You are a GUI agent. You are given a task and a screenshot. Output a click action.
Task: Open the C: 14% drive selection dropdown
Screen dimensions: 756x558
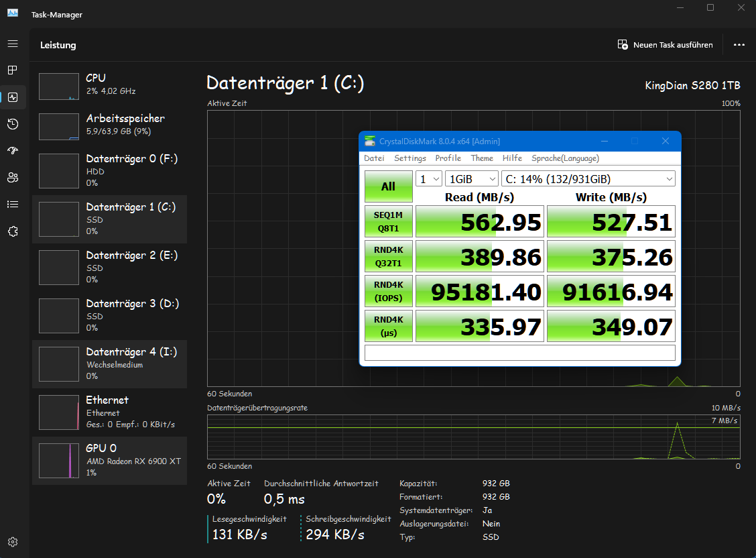(x=588, y=179)
